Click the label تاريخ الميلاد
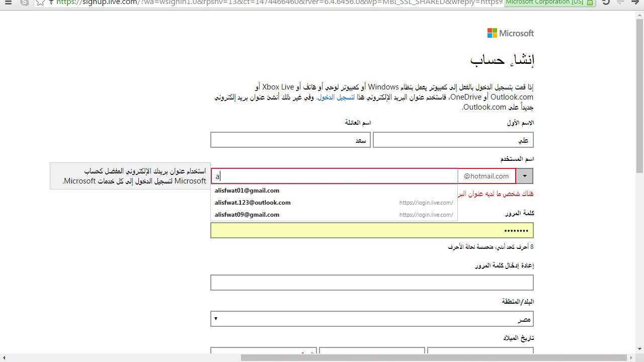The width and height of the screenshot is (644, 362). [518, 338]
